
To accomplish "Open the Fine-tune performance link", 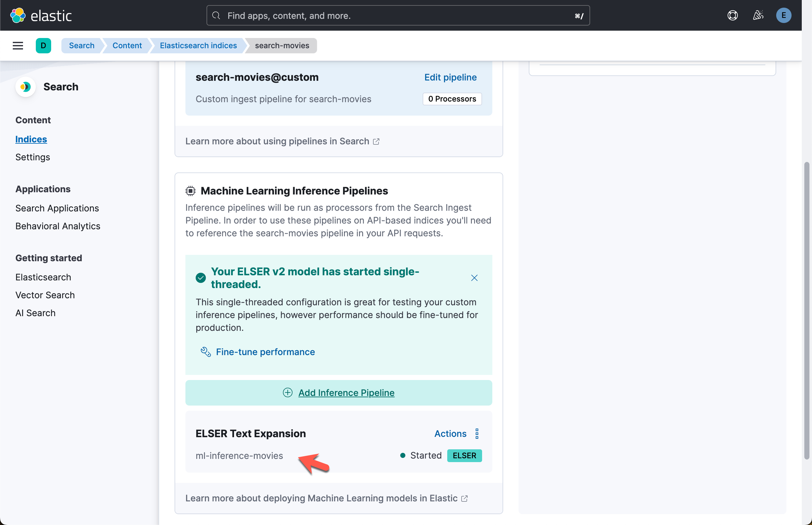I will click(265, 352).
